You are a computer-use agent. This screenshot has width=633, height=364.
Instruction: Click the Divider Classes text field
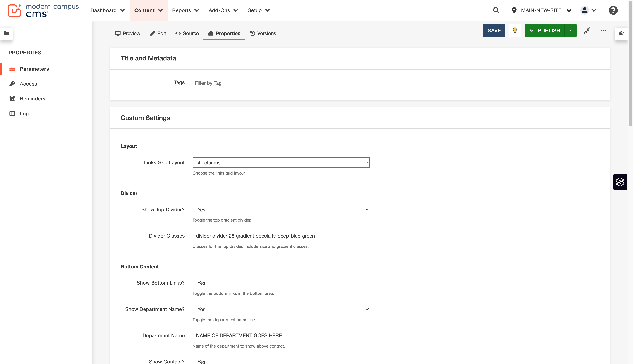[281, 236]
